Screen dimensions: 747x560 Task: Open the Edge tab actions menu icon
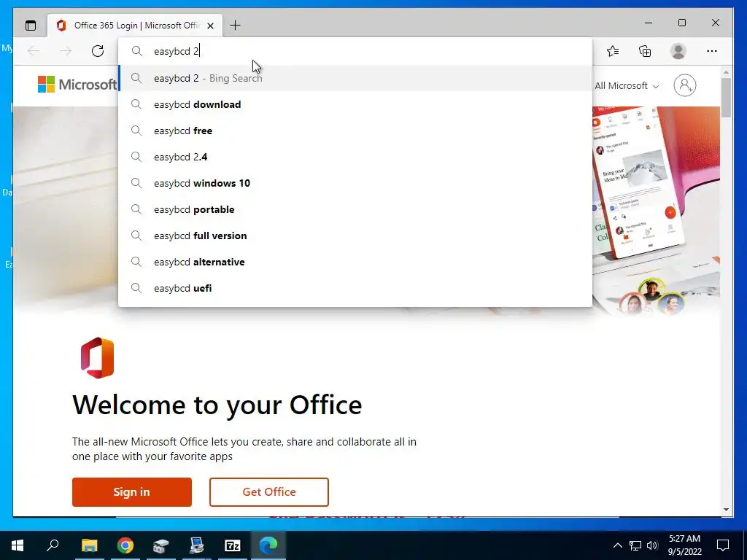pos(31,26)
